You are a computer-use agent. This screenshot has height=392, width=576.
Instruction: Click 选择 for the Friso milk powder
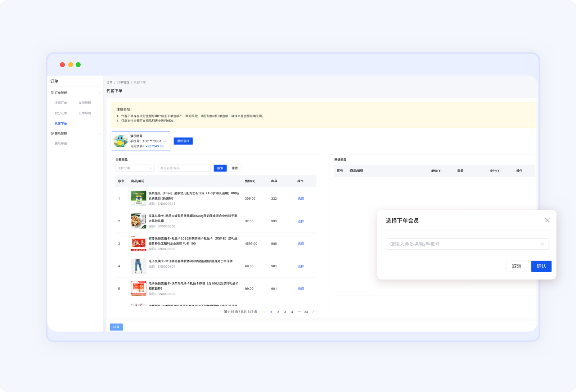tap(301, 199)
